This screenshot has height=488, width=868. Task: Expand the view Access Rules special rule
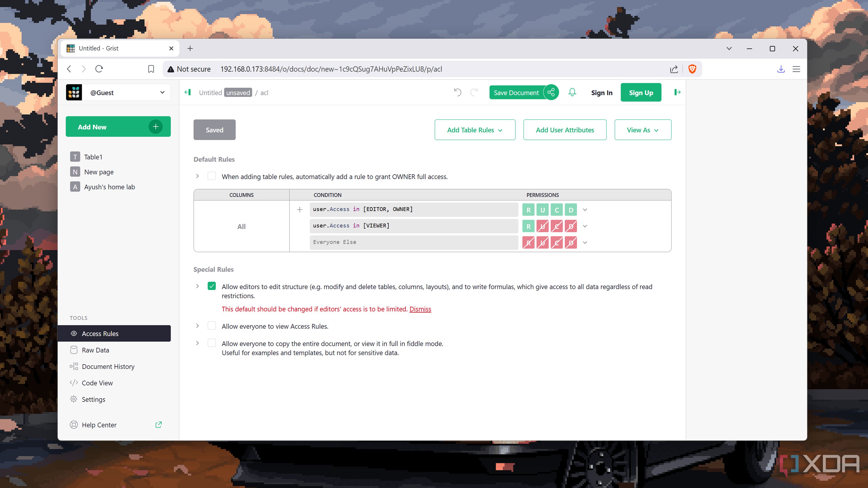[x=198, y=326]
